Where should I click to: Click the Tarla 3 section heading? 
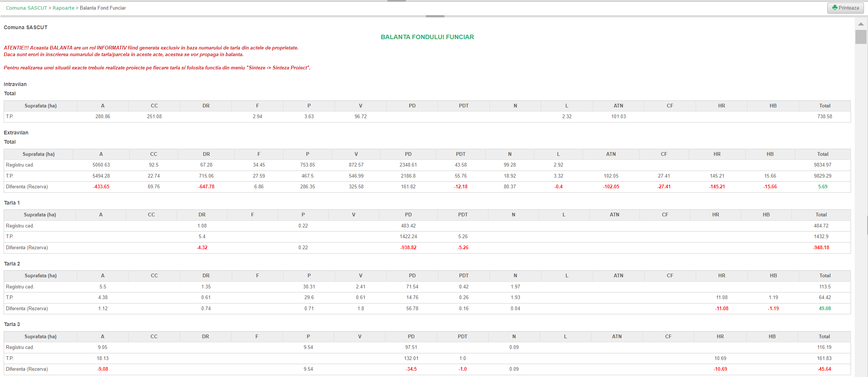12,325
